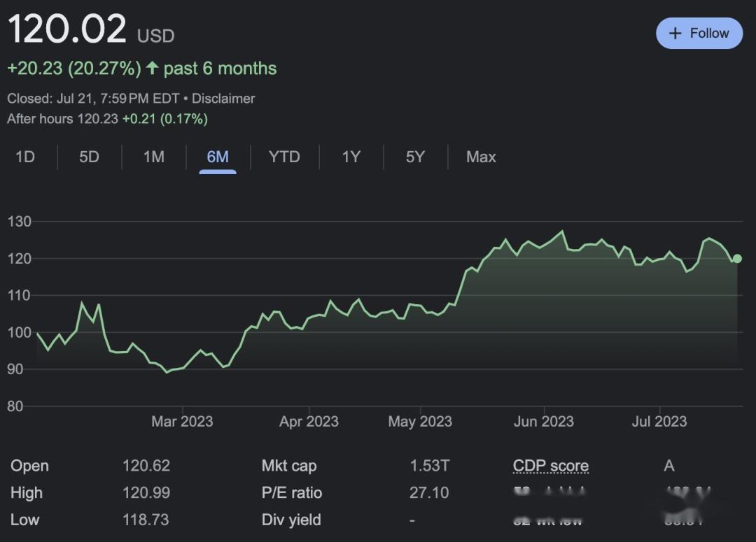
Task: Click the After hours price text
Action: click(x=62, y=119)
